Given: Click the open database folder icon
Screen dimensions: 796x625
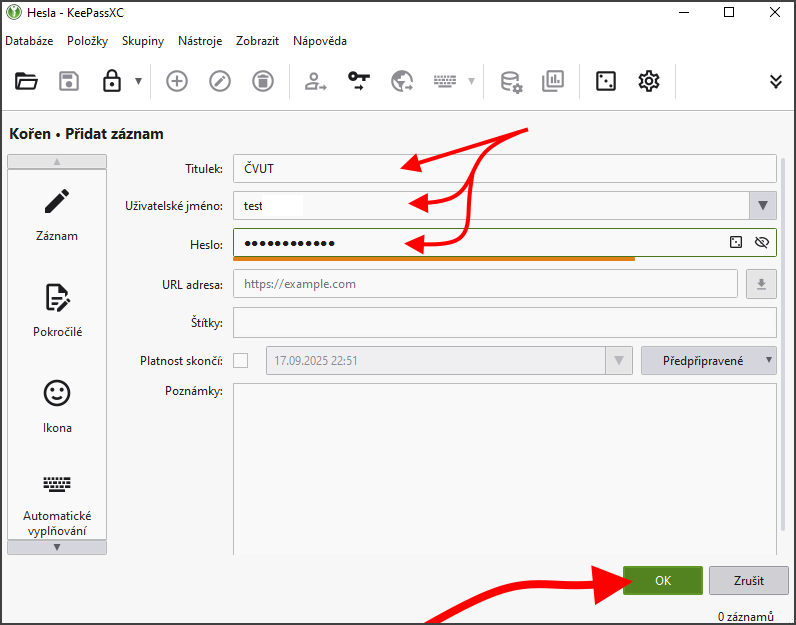Looking at the screenshot, I should point(26,82).
